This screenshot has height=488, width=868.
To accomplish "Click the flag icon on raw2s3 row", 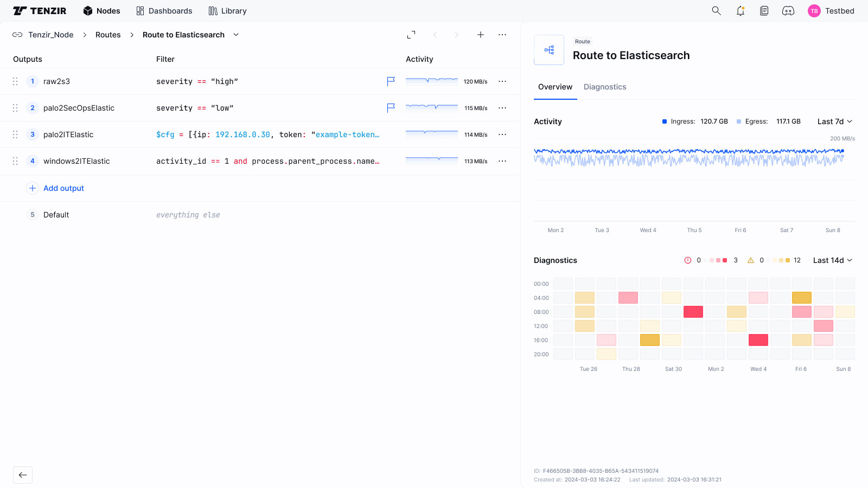I will click(391, 81).
